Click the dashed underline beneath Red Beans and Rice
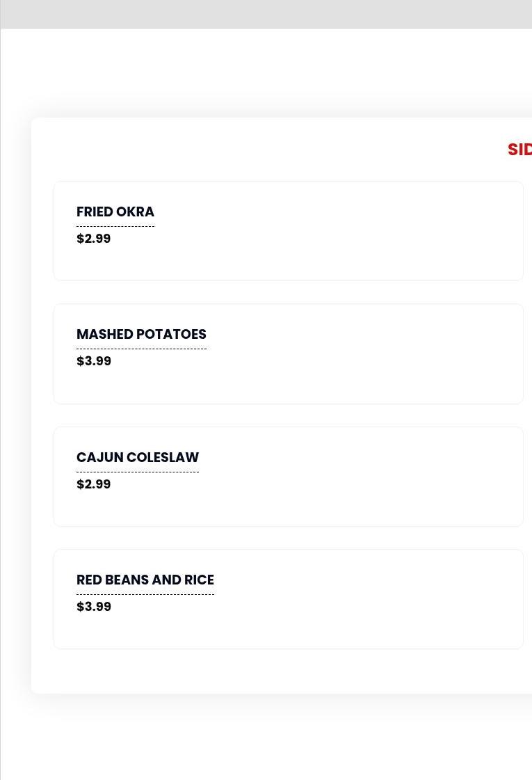 tap(145, 594)
